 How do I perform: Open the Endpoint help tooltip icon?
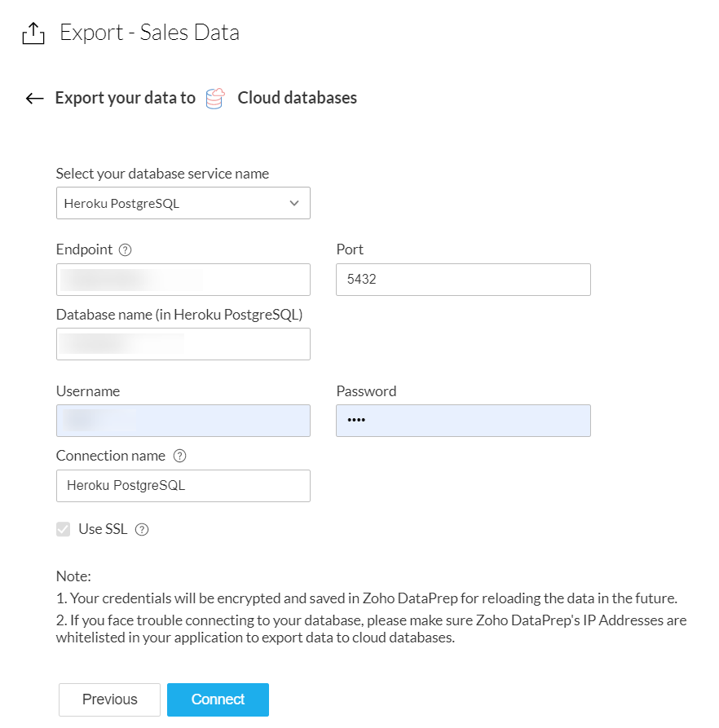(x=125, y=250)
